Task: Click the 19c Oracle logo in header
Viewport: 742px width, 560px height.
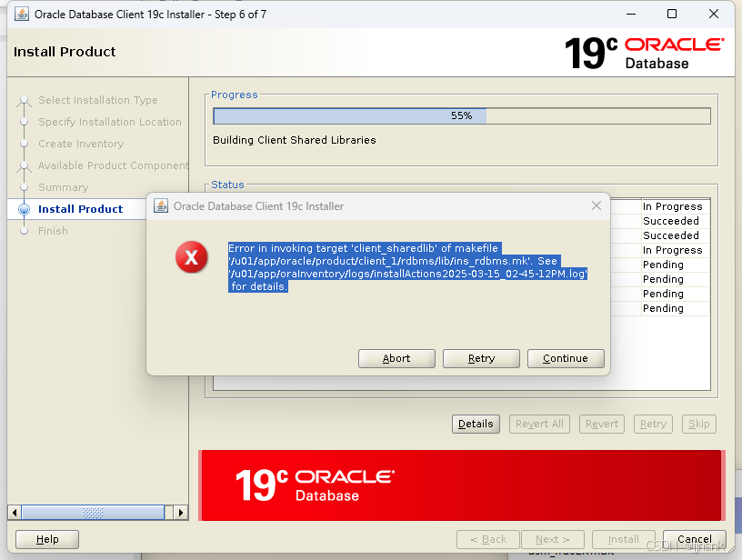Action: pos(645,53)
